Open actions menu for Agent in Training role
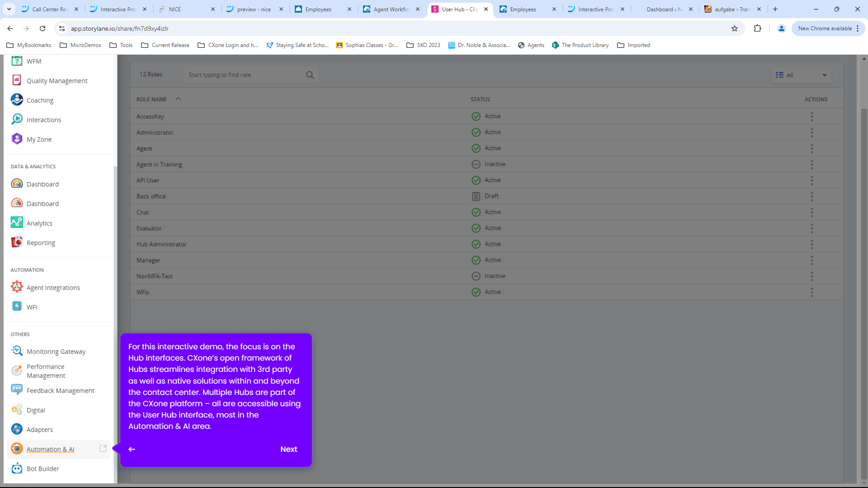This screenshot has height=488, width=868. [x=812, y=164]
